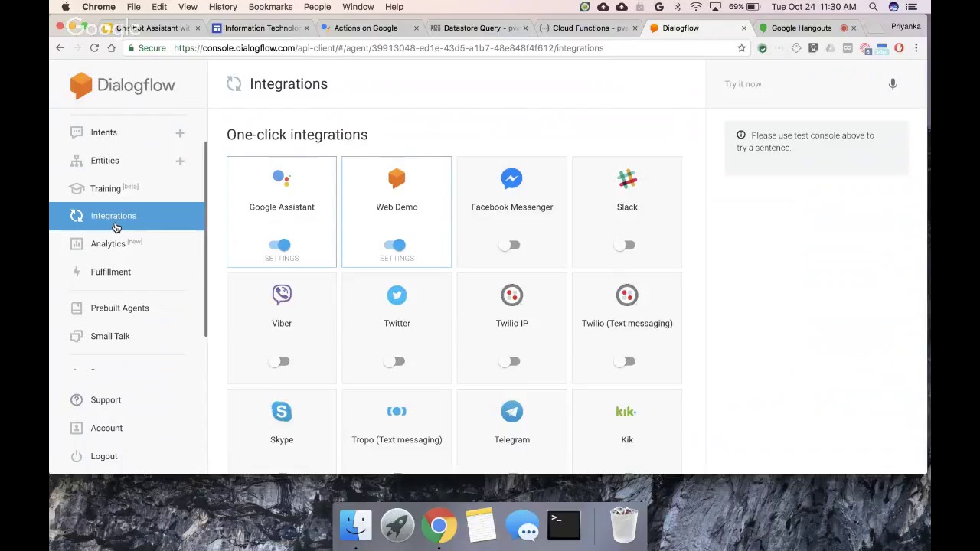Viewport: 980px width, 551px height.
Task: Select the highlighted Integrations sidebar item
Action: [127, 216]
